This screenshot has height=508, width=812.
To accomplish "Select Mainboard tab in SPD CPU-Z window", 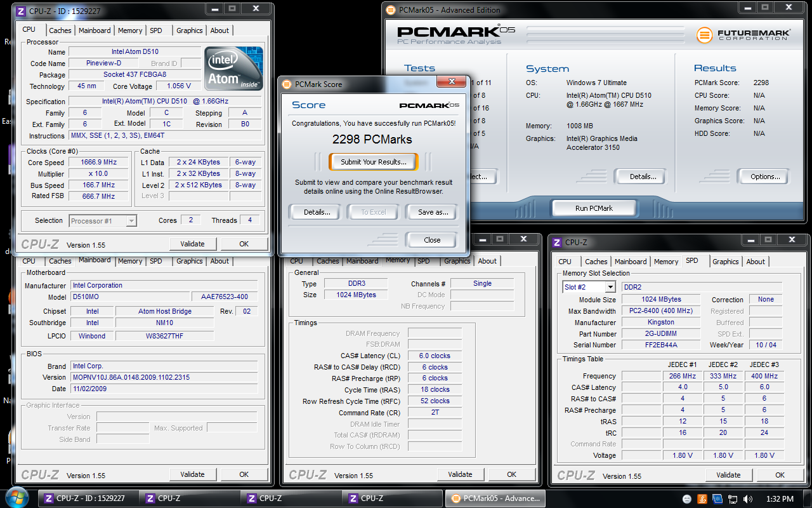I will [631, 262].
